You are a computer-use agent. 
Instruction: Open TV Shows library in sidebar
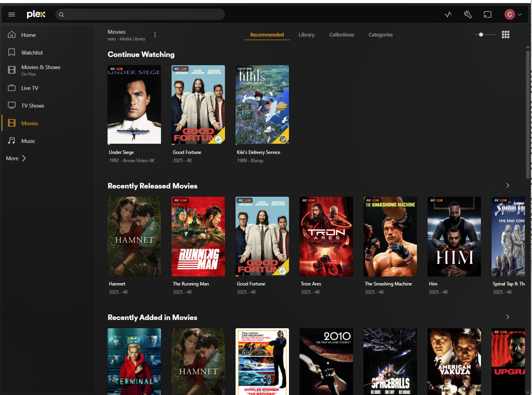[x=48, y=106]
